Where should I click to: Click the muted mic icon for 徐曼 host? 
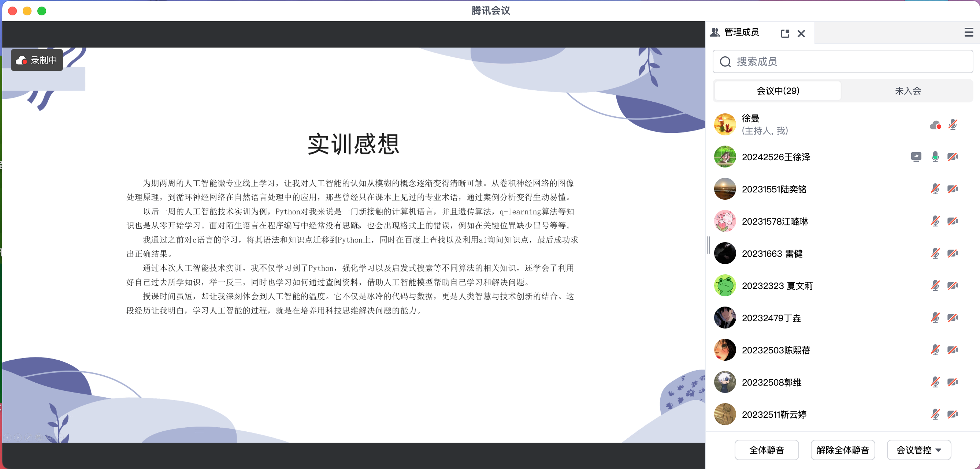pos(952,125)
